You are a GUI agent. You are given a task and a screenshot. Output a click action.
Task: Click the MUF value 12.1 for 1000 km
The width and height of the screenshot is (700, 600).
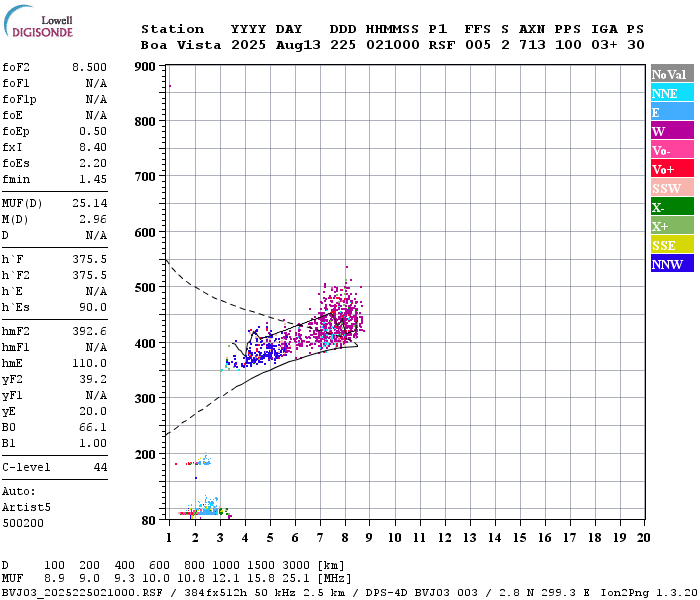pos(225,579)
